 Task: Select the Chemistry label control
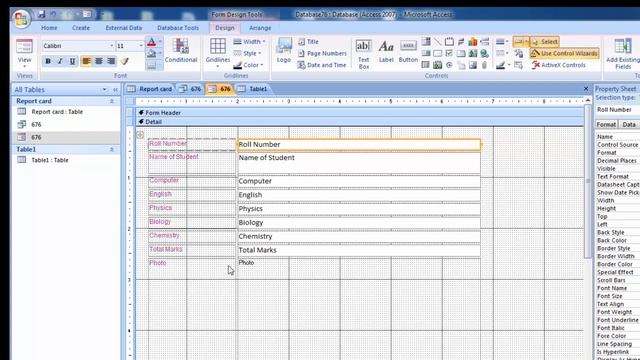pyautogui.click(x=191, y=236)
